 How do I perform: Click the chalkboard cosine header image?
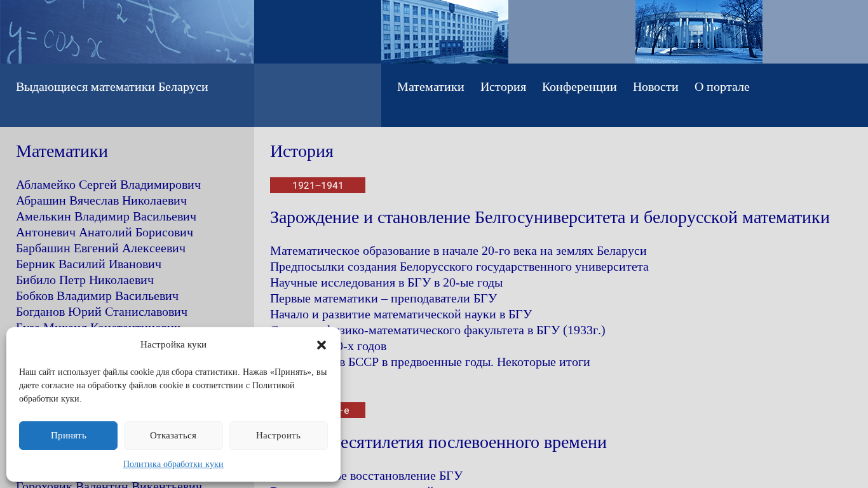[127, 32]
